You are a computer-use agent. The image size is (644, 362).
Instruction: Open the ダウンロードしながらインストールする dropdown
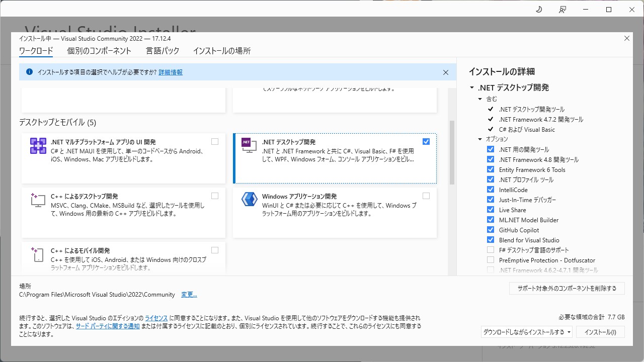[x=527, y=332]
